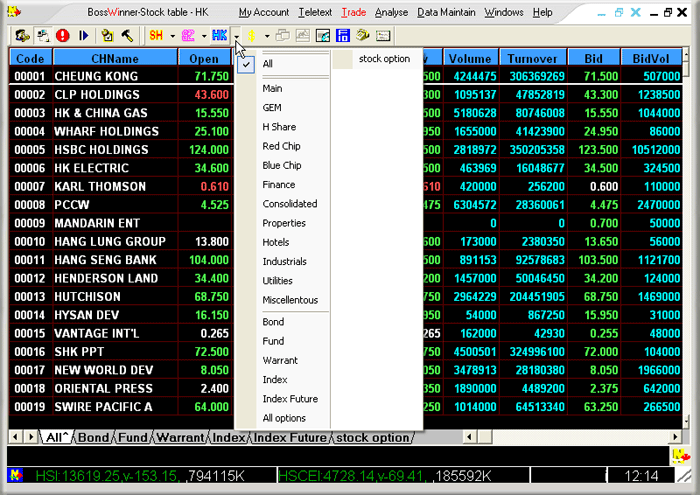Open the Trade menu

point(354,12)
